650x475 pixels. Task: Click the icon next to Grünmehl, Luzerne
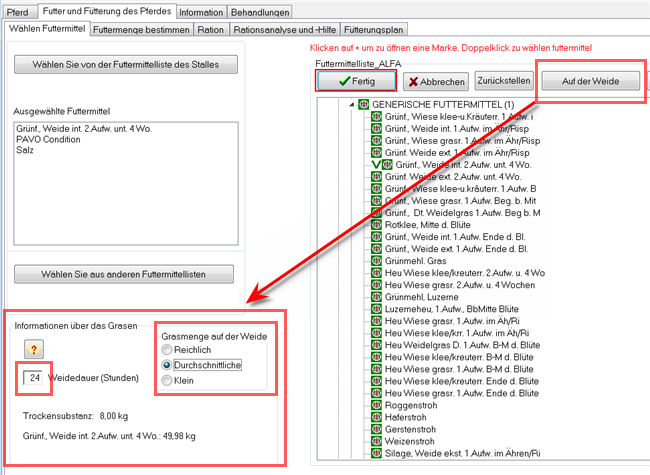point(376,297)
